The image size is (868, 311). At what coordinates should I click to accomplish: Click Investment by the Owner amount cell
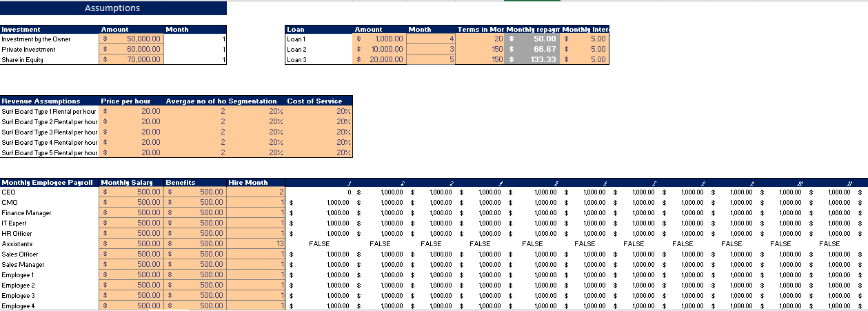[x=132, y=39]
